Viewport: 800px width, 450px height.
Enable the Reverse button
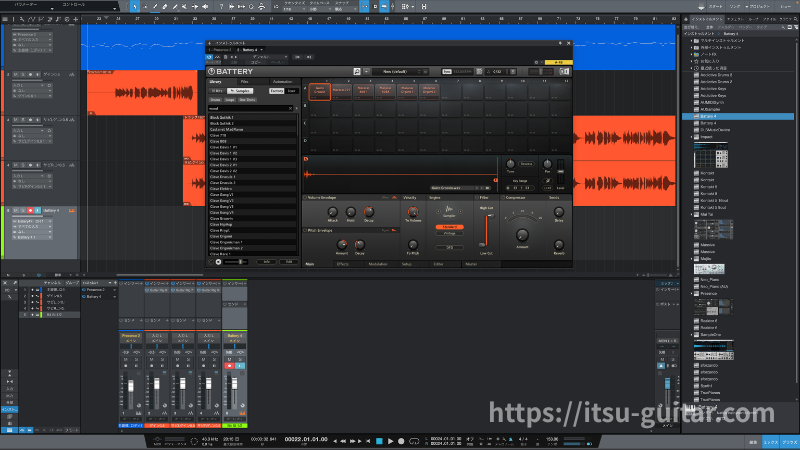(x=526, y=164)
